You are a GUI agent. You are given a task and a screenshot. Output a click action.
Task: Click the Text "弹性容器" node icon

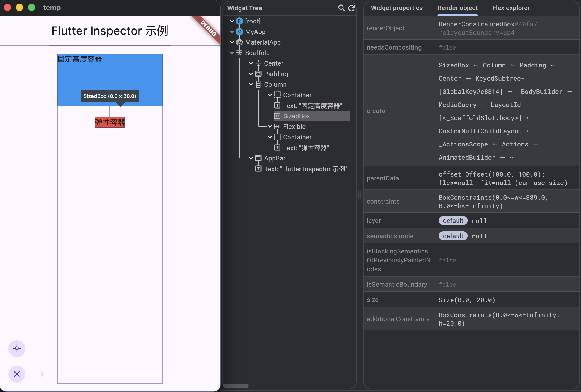click(277, 148)
